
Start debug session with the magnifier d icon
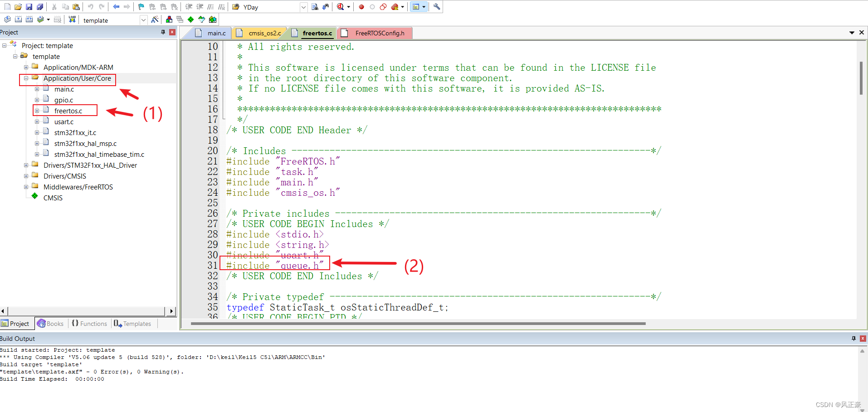pos(340,7)
